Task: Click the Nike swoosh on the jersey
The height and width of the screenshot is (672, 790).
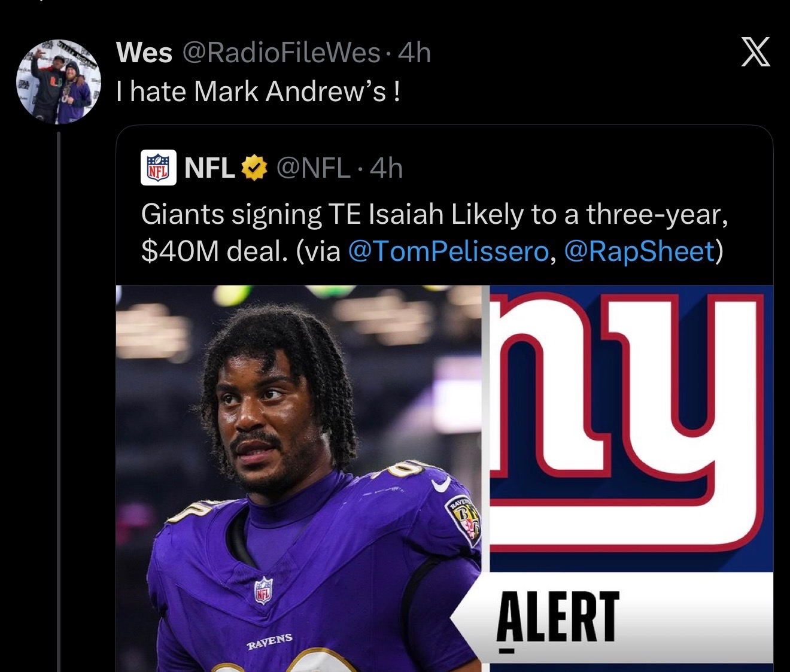Action: (441, 485)
